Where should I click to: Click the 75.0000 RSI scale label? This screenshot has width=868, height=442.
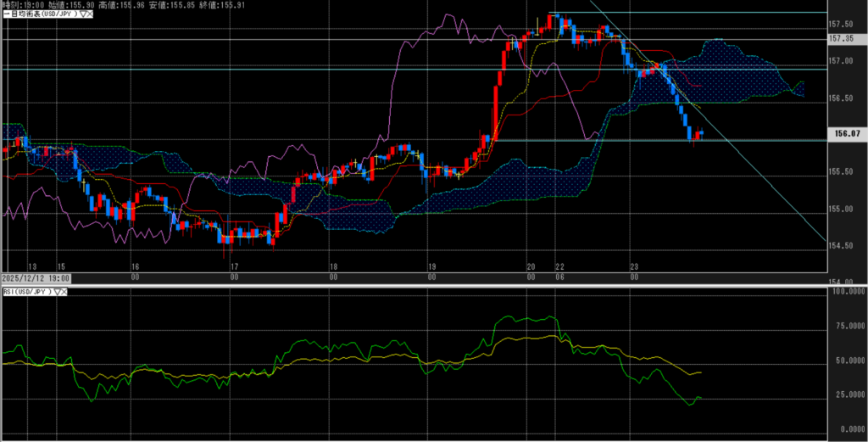[847, 324]
